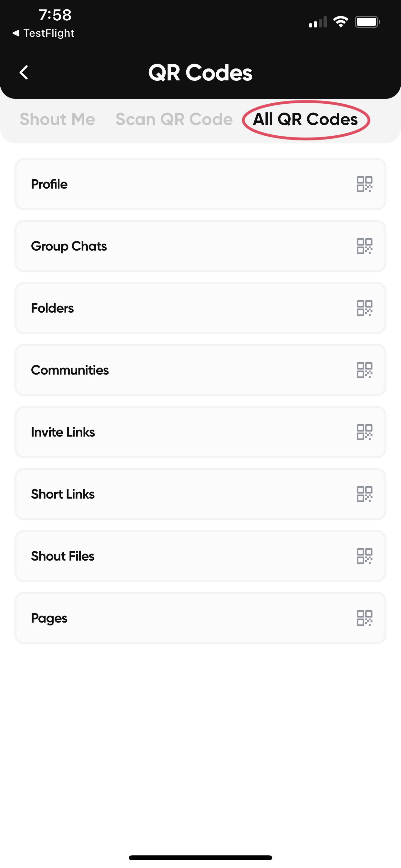Screen dimensions: 401x868
Task: Tap the Shout Files QR icon
Action: point(364,556)
